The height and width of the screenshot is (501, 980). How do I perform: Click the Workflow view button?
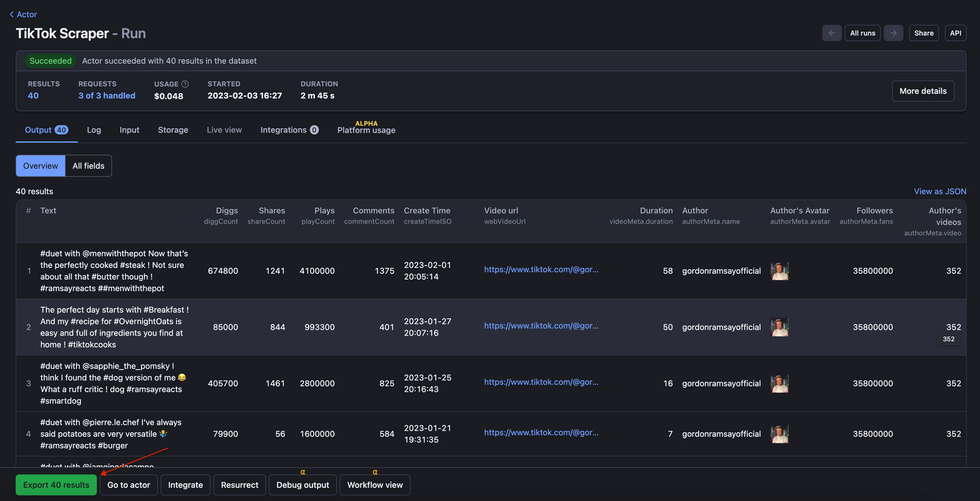tap(375, 485)
